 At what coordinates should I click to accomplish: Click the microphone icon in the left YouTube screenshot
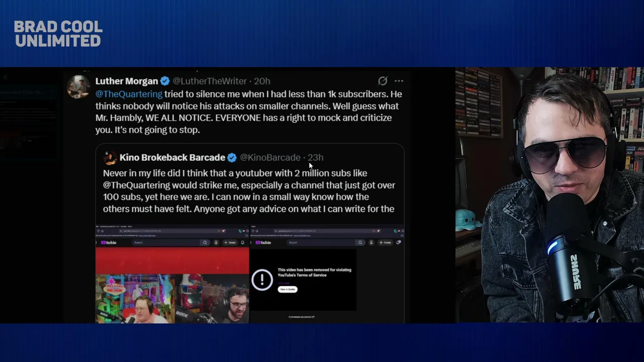(216, 242)
